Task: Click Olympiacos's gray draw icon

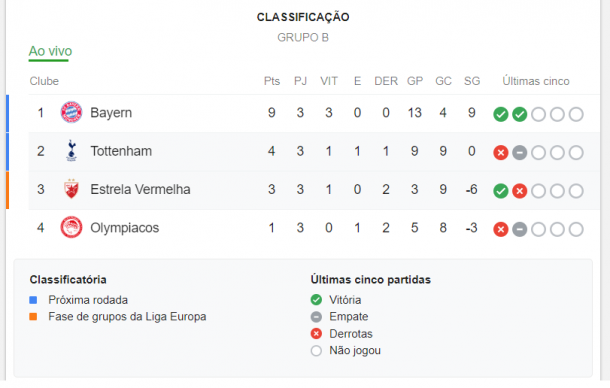Action: pyautogui.click(x=519, y=229)
